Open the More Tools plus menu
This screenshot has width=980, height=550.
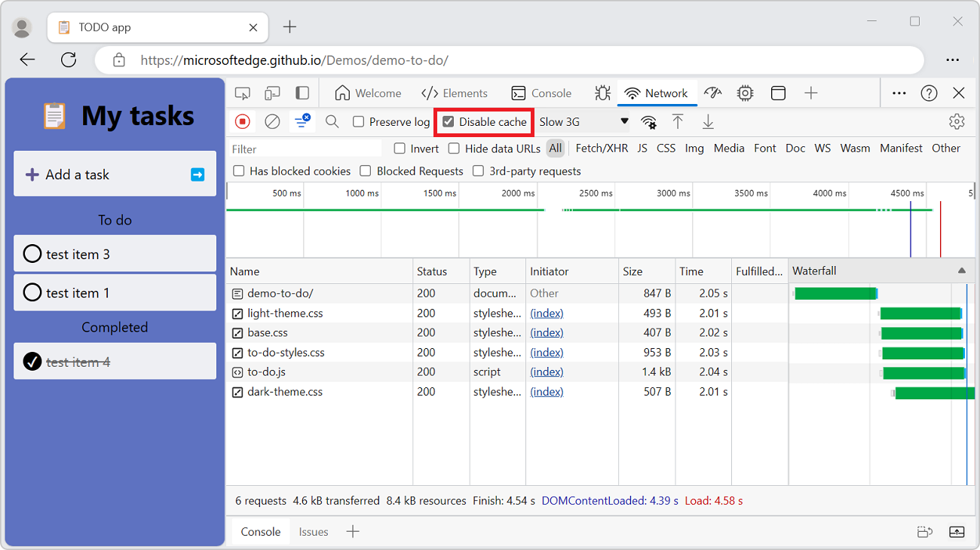(811, 93)
